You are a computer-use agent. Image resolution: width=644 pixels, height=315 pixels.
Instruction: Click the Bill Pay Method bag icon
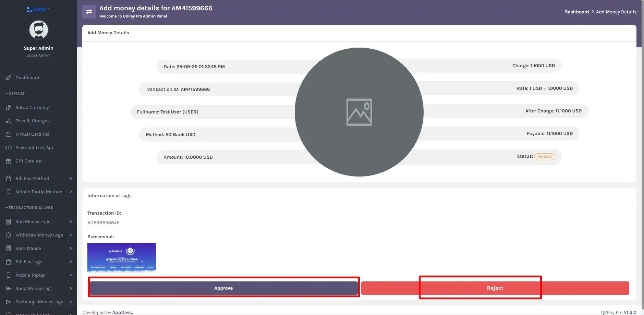(x=9, y=179)
